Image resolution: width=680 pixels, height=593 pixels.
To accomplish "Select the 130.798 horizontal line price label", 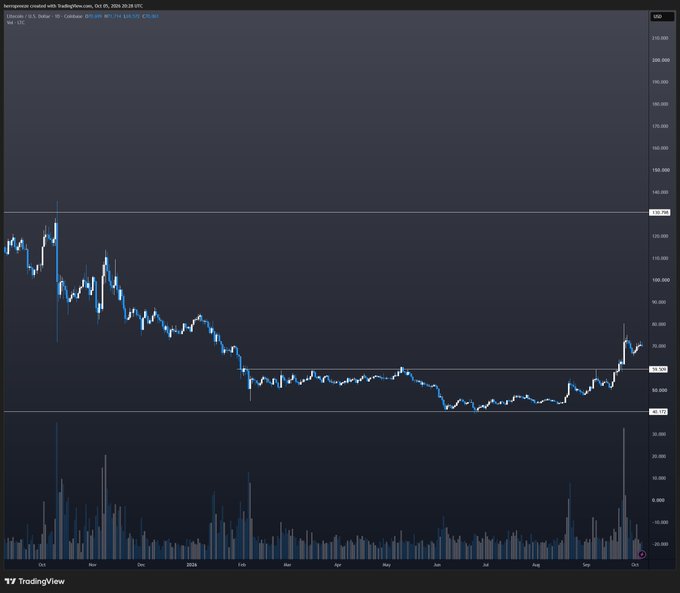I will (660, 213).
